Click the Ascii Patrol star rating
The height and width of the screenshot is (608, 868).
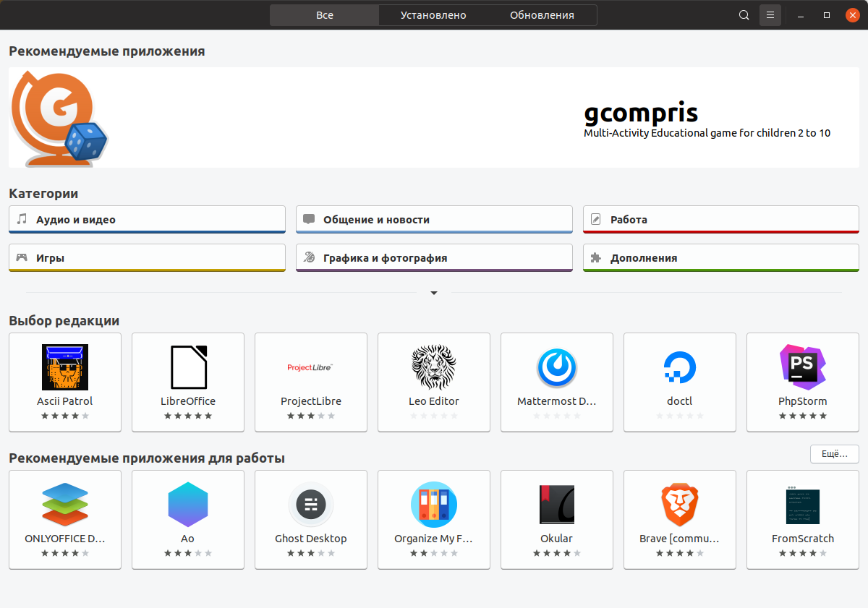click(65, 416)
